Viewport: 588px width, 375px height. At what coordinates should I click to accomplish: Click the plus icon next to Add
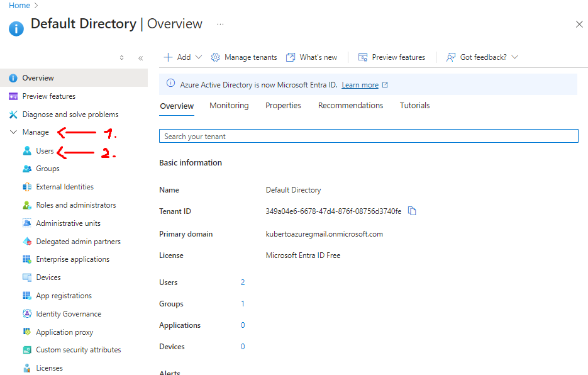(168, 57)
